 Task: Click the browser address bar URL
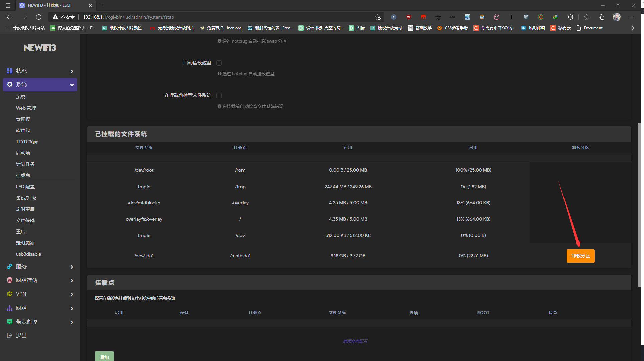click(x=128, y=17)
